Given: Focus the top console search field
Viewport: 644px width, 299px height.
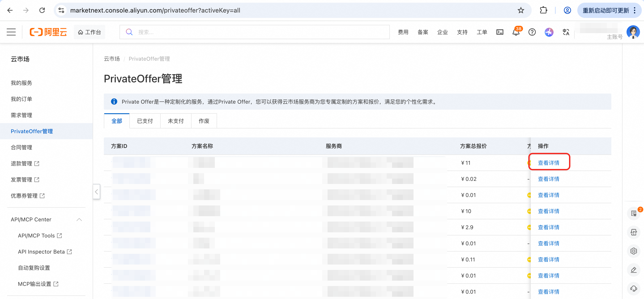Looking at the screenshot, I should click(254, 32).
